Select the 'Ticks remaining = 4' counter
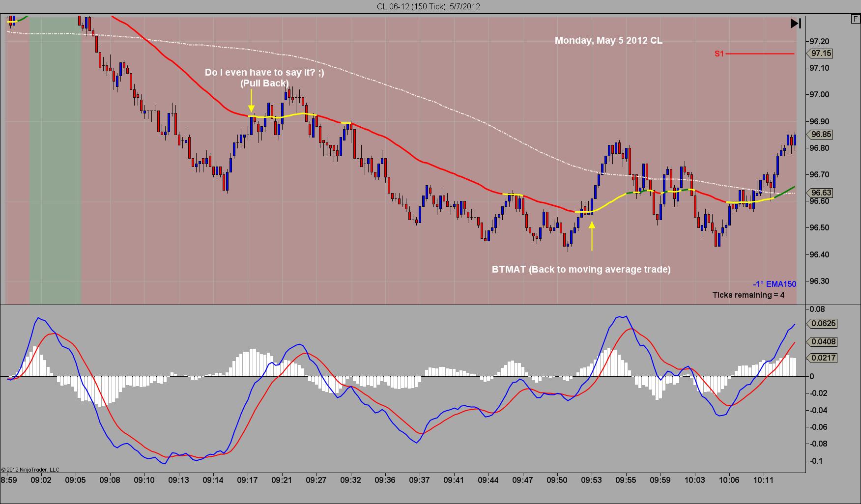 click(x=748, y=295)
